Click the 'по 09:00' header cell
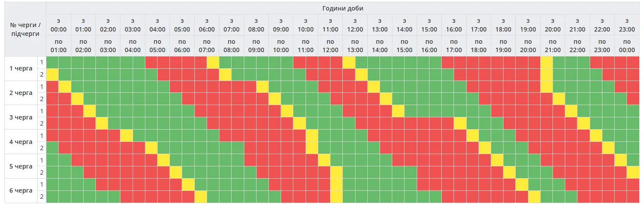Viewport: 644px width, 204px height. 256,46
